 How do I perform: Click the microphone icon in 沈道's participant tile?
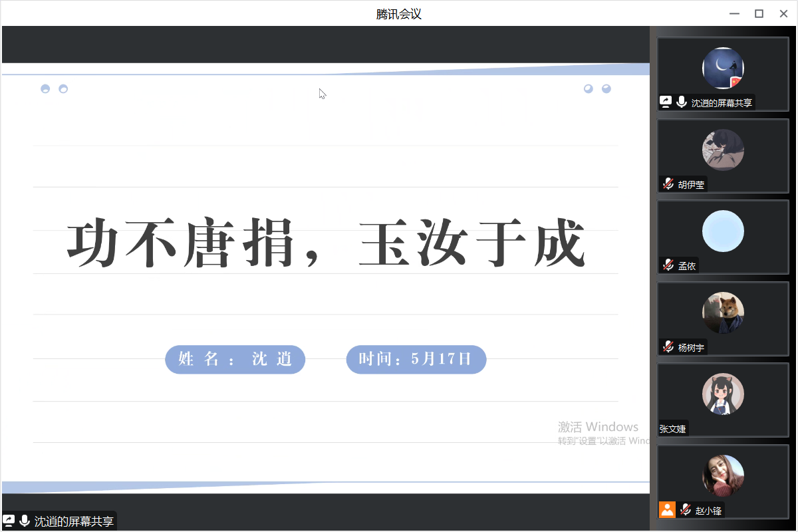point(682,102)
